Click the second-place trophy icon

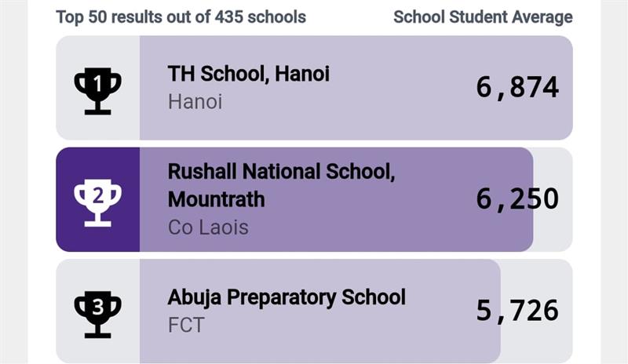[97, 202]
